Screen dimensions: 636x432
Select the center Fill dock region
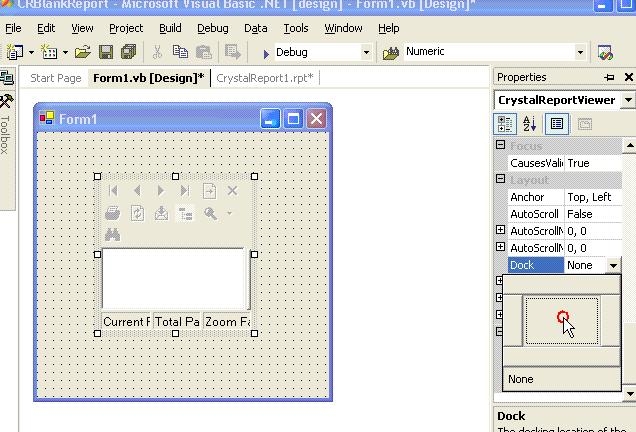click(561, 320)
